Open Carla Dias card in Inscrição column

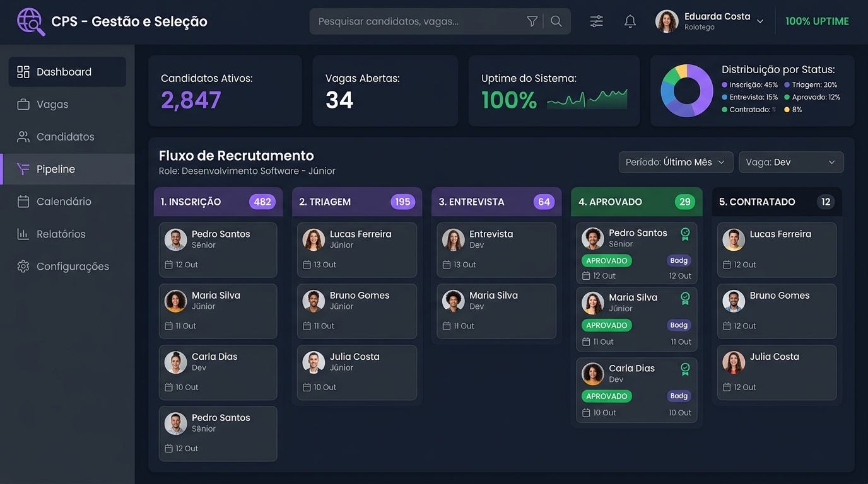point(218,372)
